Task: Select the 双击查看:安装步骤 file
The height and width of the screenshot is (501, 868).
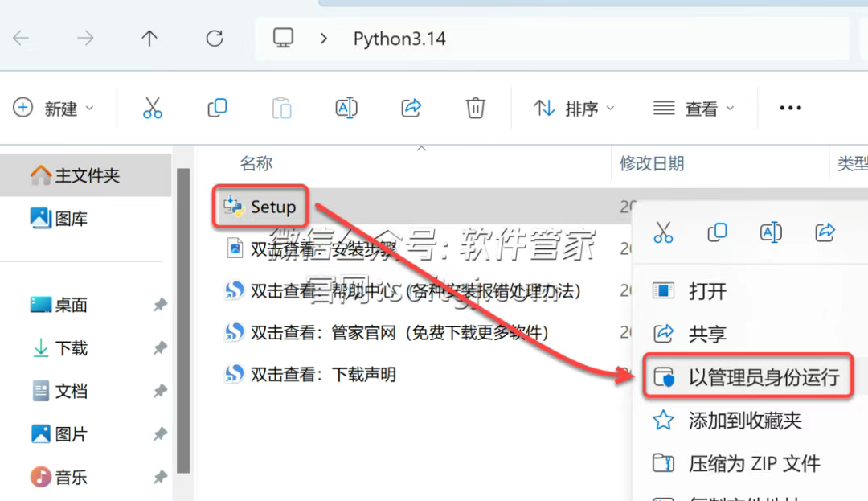Action: (x=312, y=248)
